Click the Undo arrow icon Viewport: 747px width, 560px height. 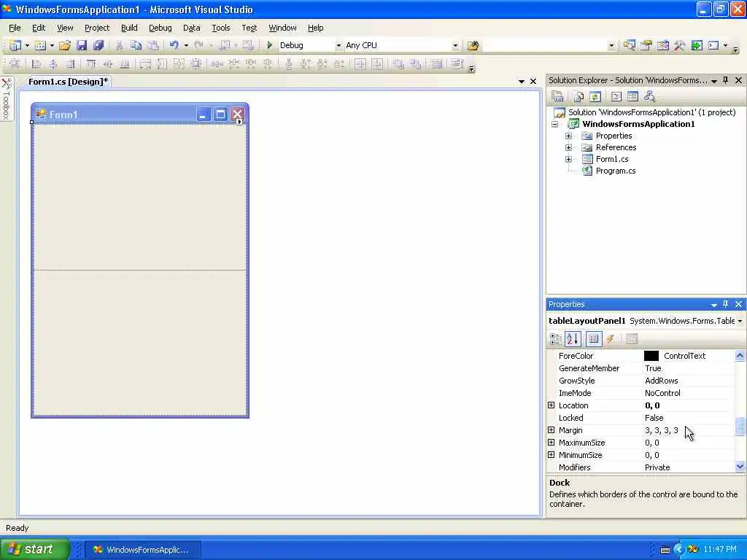(x=174, y=45)
